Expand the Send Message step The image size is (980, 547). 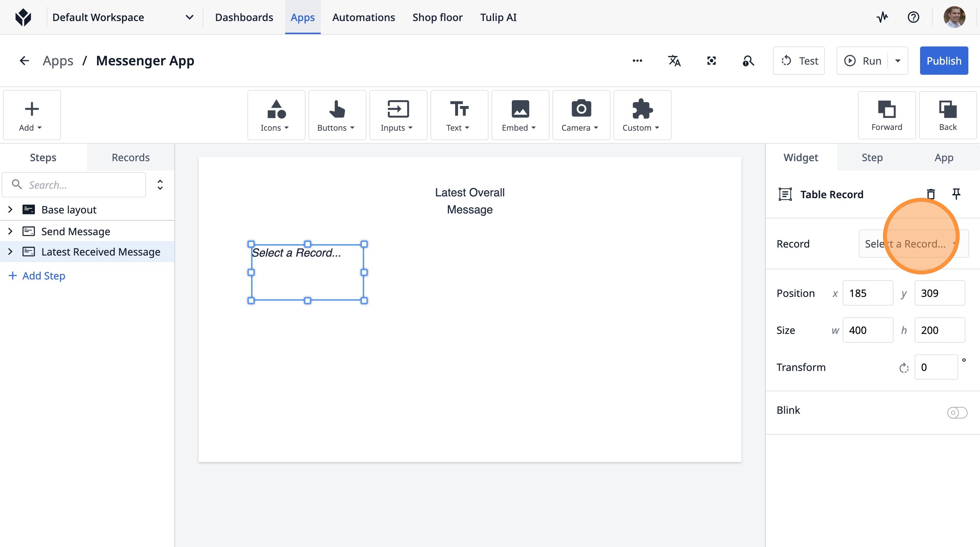point(10,231)
